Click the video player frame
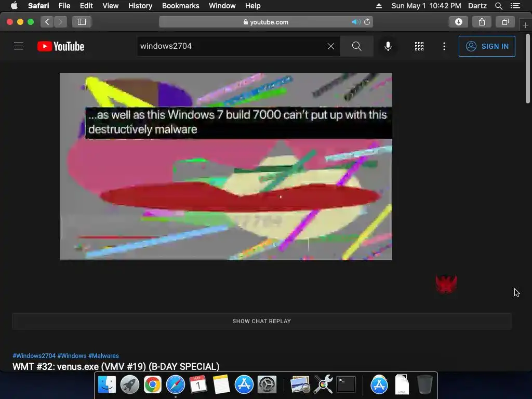This screenshot has width=532, height=399. point(226,167)
